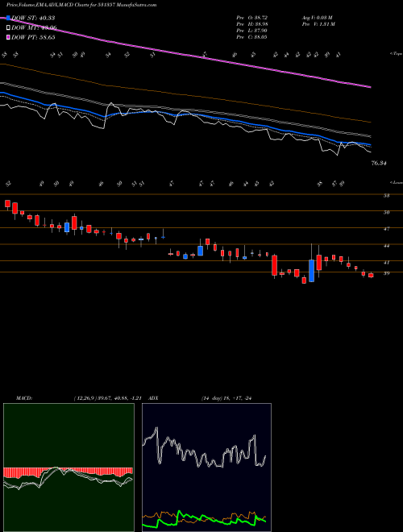Click the Pre H: 38.98 high value
The image size is (403, 532).
pos(252,24)
